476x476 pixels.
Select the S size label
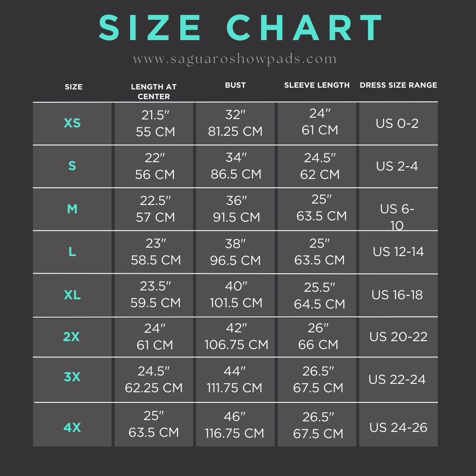click(x=72, y=166)
